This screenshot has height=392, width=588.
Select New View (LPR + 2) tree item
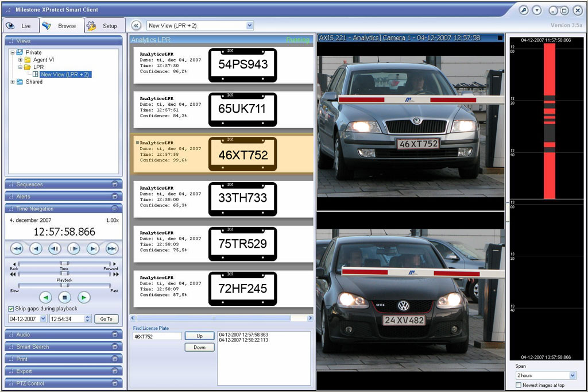(x=65, y=74)
